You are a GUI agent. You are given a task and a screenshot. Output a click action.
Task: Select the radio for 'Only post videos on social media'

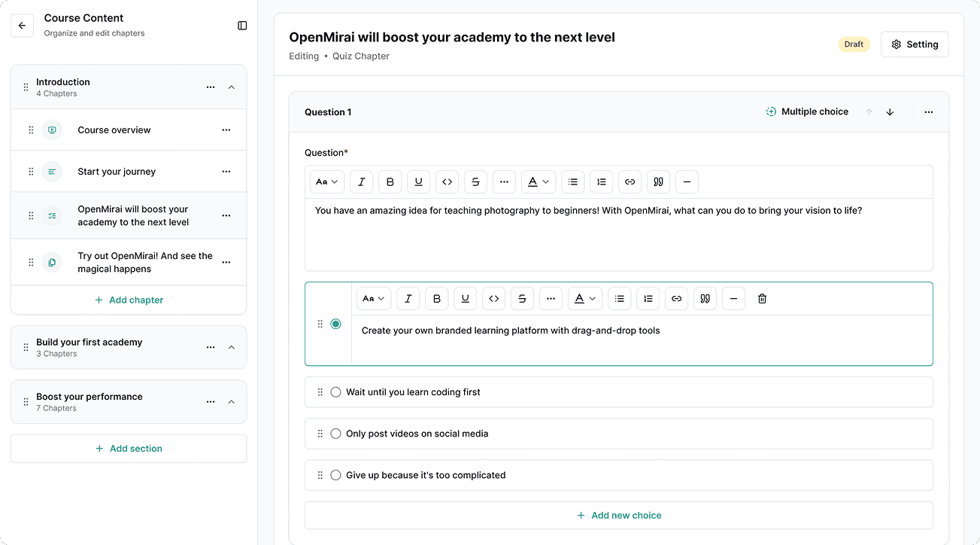[x=335, y=433]
